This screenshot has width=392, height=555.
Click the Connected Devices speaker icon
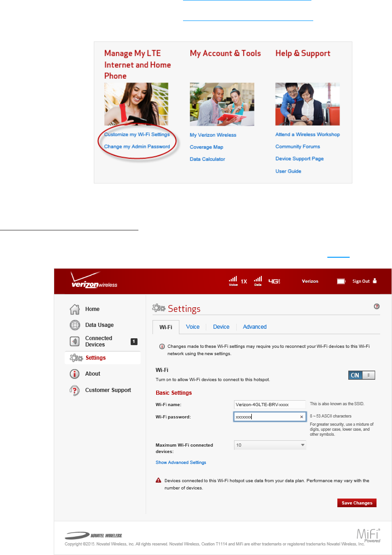coord(75,341)
